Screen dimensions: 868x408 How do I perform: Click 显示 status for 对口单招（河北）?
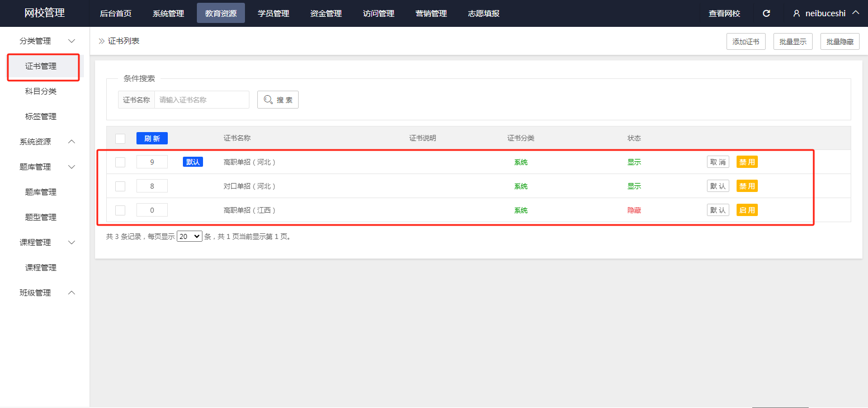tap(634, 186)
